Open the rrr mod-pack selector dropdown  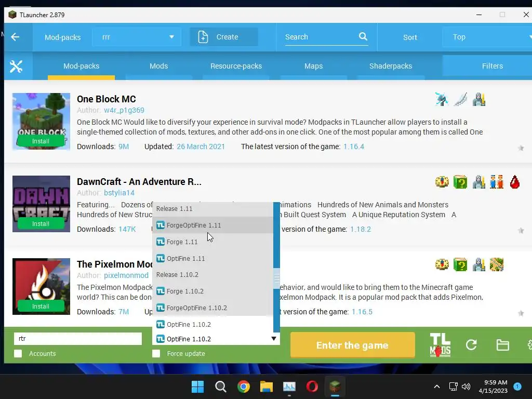tap(137, 37)
